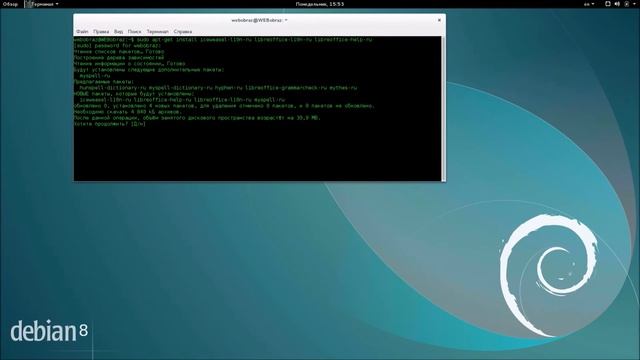Screen dimensions: 640x360
Task: Open the Обзор activities overview
Action: 10,4
